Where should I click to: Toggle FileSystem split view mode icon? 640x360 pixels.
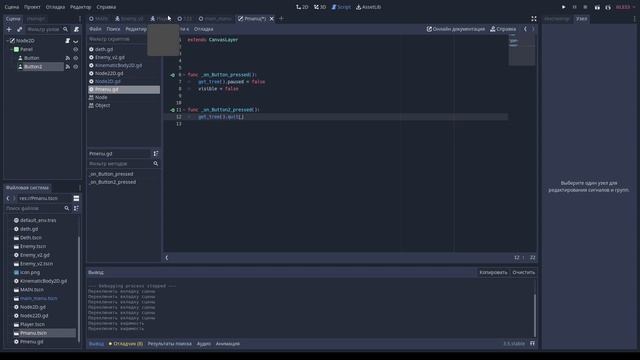coord(76,198)
